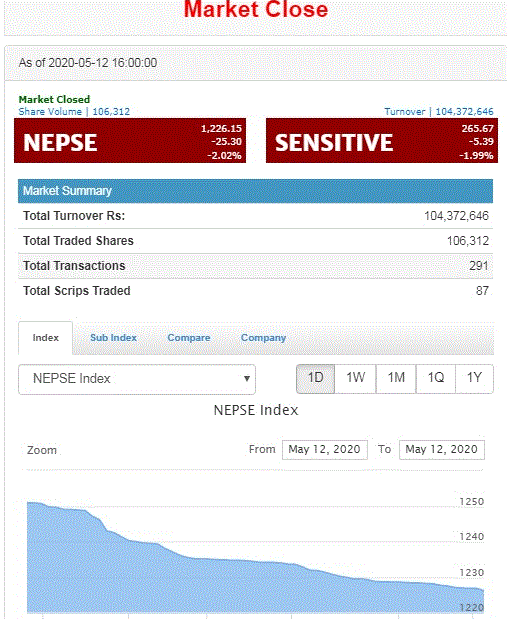The width and height of the screenshot is (507, 619).
Task: Click the NEPSE Index combo box text
Action: coord(71,379)
